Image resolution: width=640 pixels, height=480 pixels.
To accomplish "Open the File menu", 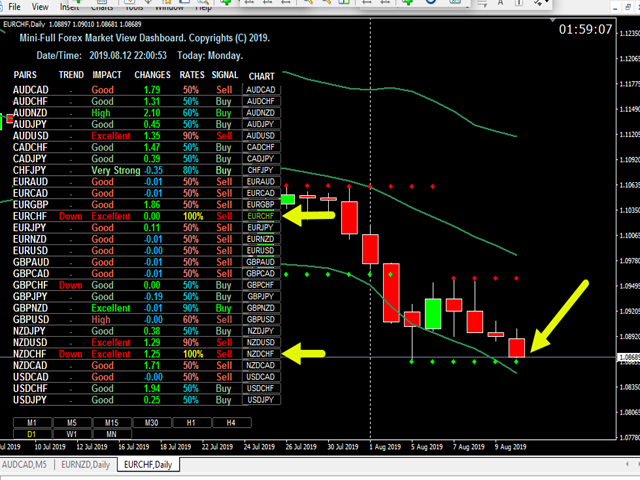I will (14, 7).
